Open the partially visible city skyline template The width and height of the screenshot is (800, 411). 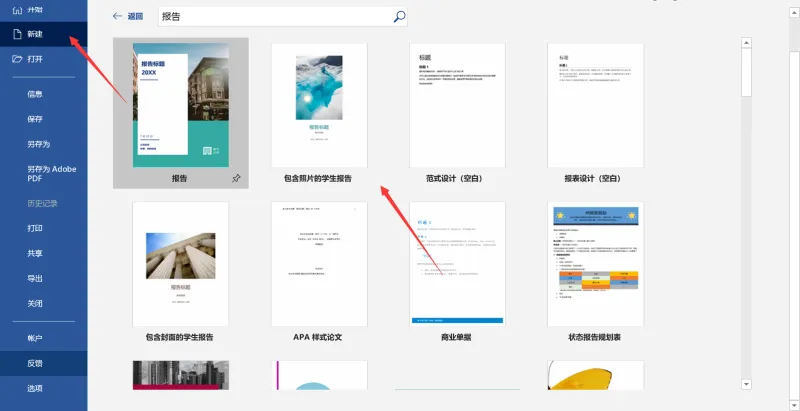point(181,375)
